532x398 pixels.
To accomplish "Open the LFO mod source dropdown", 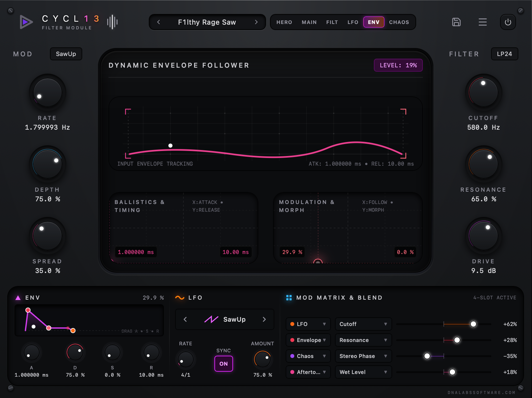I will [308, 324].
